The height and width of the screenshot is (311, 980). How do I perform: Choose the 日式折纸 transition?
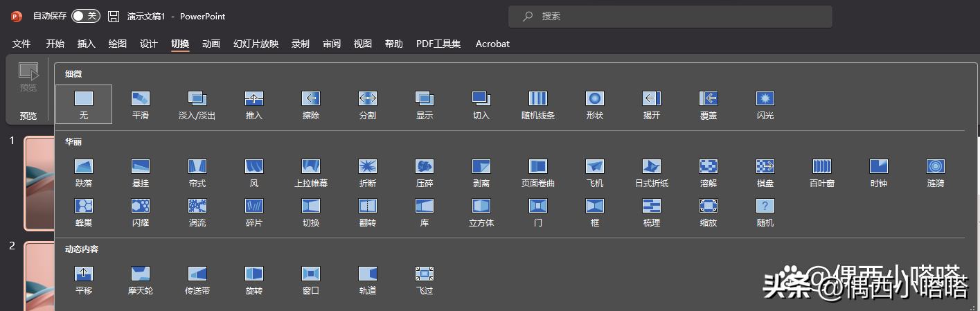[652, 173]
